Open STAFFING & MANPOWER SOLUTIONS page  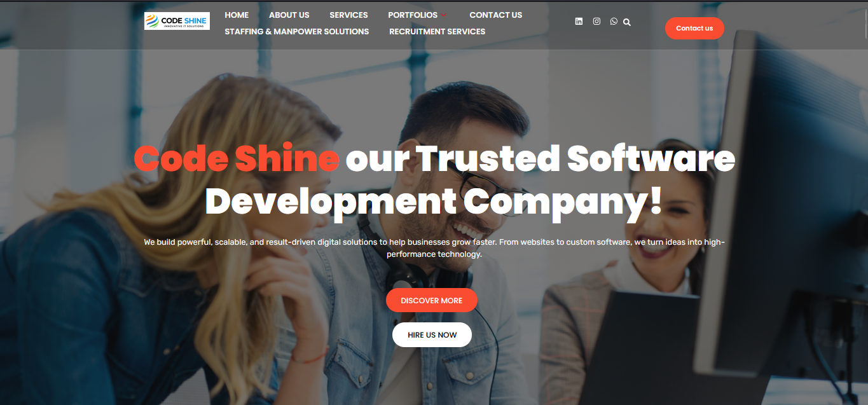tap(297, 31)
